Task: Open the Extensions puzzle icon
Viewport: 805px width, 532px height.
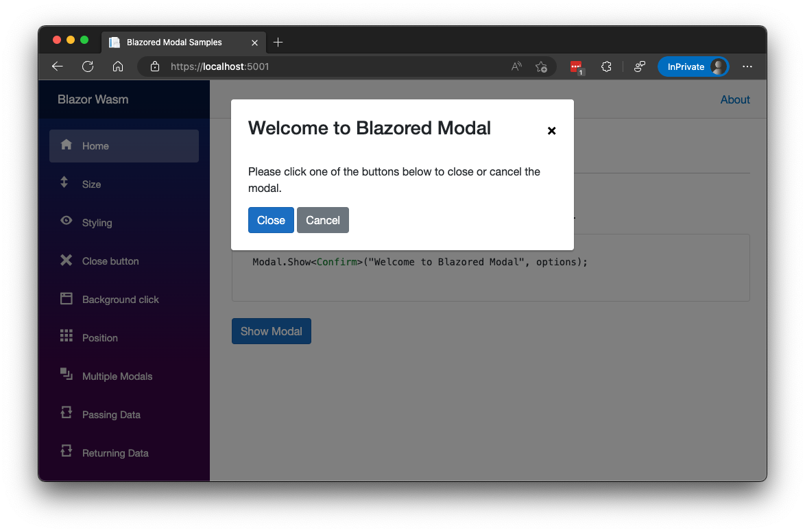Action: (606, 66)
